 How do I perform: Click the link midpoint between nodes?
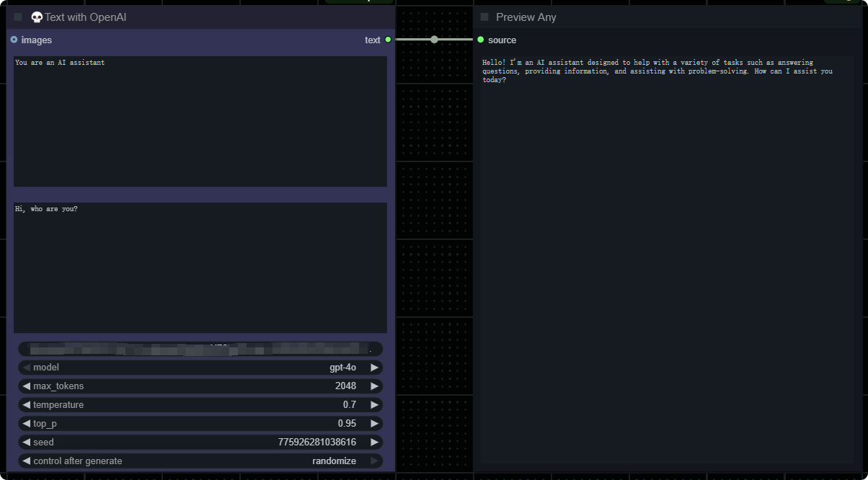tap(434, 40)
